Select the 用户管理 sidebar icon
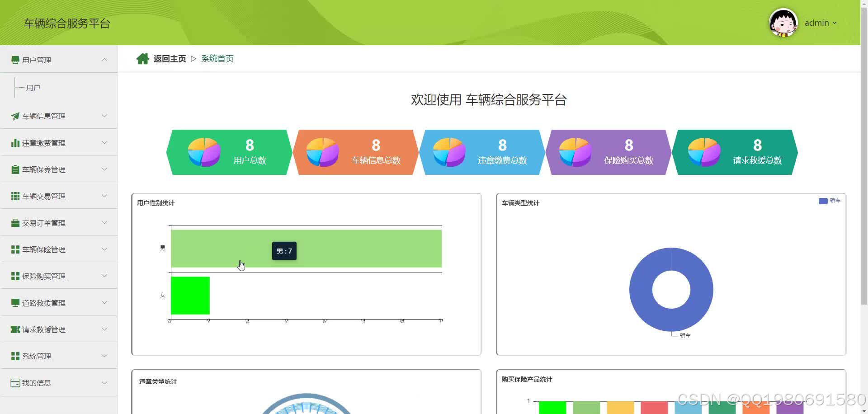This screenshot has width=868, height=414. [15, 60]
